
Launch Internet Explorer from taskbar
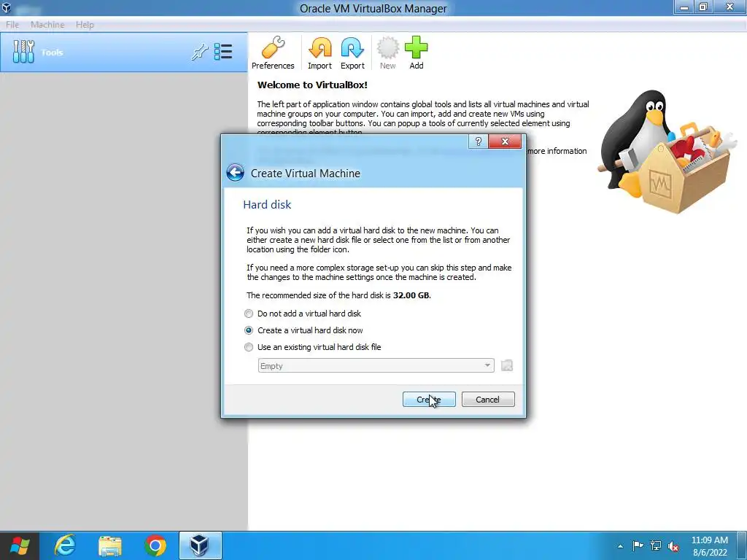[x=64, y=545]
